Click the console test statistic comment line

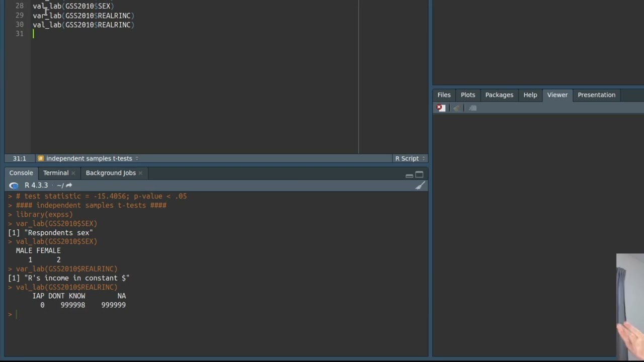(x=101, y=197)
